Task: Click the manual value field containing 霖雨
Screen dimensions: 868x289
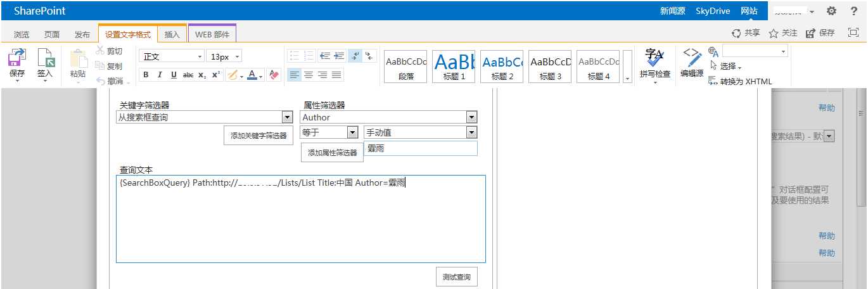Action: (421, 149)
